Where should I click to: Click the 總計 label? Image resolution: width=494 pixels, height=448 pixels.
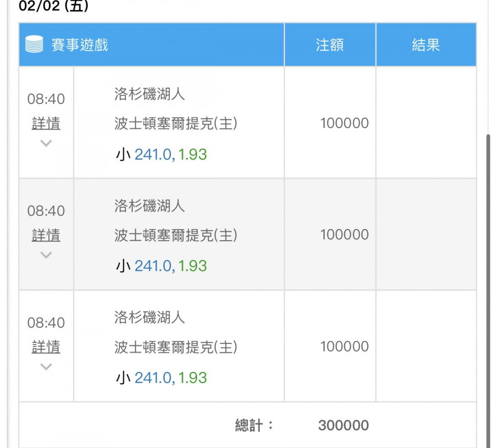[254, 425]
